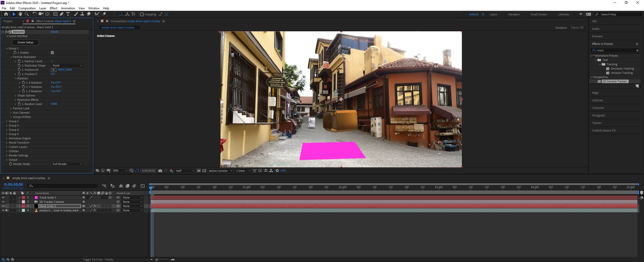The height and width of the screenshot is (262, 644).
Task: Reset the Element effect
Action: coord(54,32)
